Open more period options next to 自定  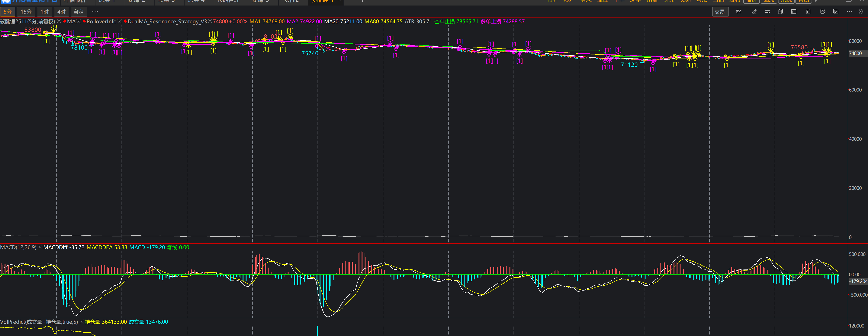coord(95,12)
